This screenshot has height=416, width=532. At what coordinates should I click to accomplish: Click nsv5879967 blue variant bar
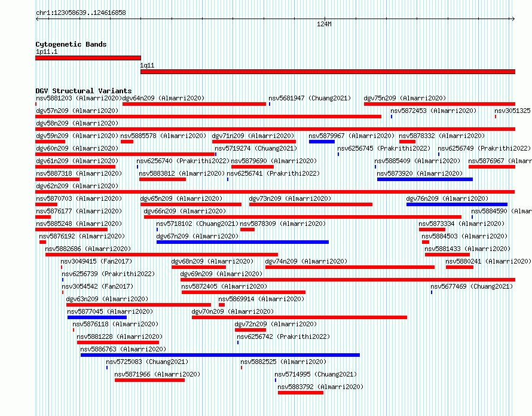(322, 142)
